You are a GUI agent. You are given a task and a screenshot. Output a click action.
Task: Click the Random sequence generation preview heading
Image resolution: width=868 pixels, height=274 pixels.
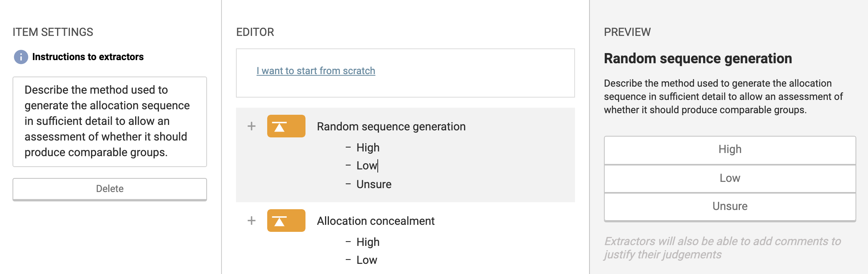pyautogui.click(x=698, y=59)
